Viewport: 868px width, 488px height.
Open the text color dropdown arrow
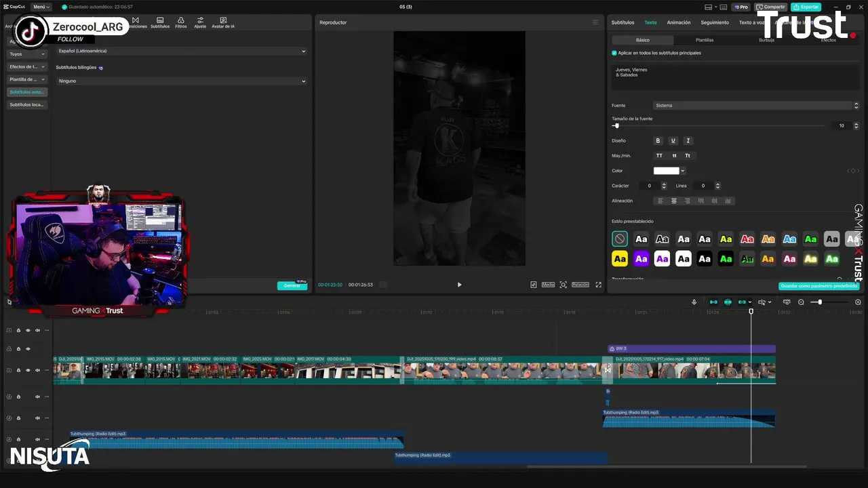(682, 171)
